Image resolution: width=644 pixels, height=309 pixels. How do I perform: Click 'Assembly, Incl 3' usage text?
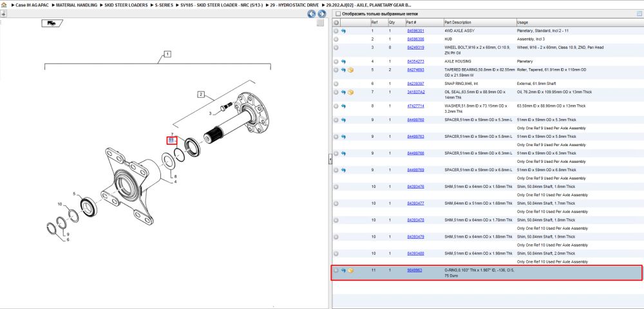[x=531, y=39]
